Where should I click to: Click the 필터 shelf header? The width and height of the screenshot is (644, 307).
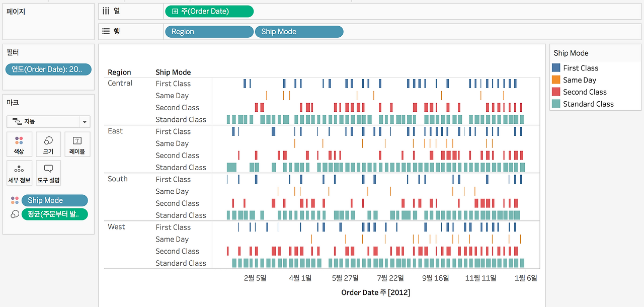pyautogui.click(x=13, y=52)
